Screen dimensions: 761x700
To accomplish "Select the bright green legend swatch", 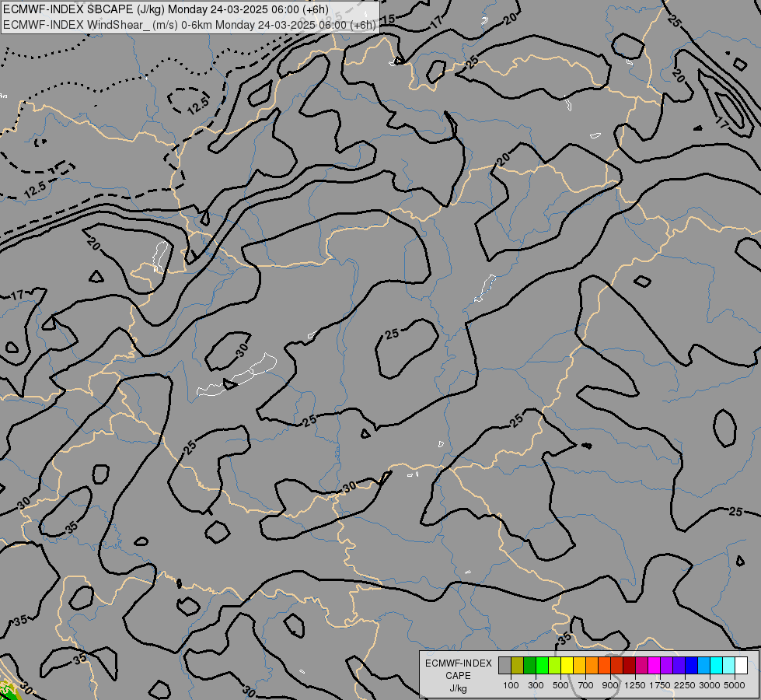I will (x=542, y=666).
